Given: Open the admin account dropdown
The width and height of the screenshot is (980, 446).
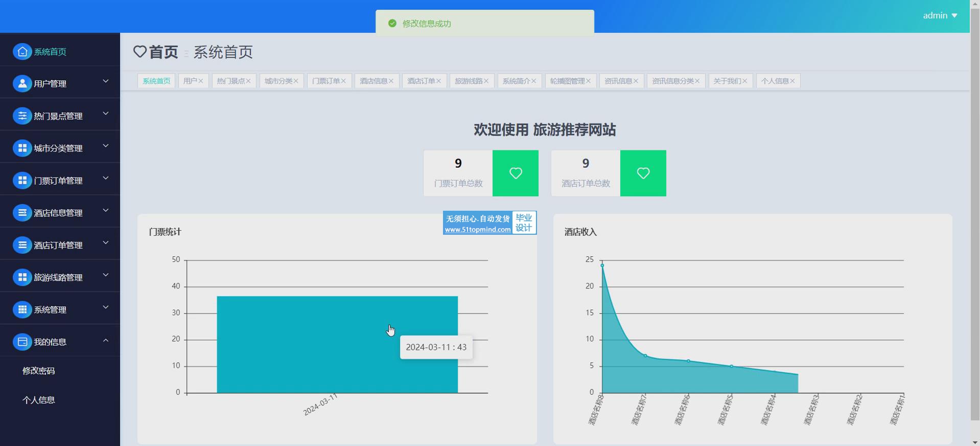Looking at the screenshot, I should coord(940,15).
